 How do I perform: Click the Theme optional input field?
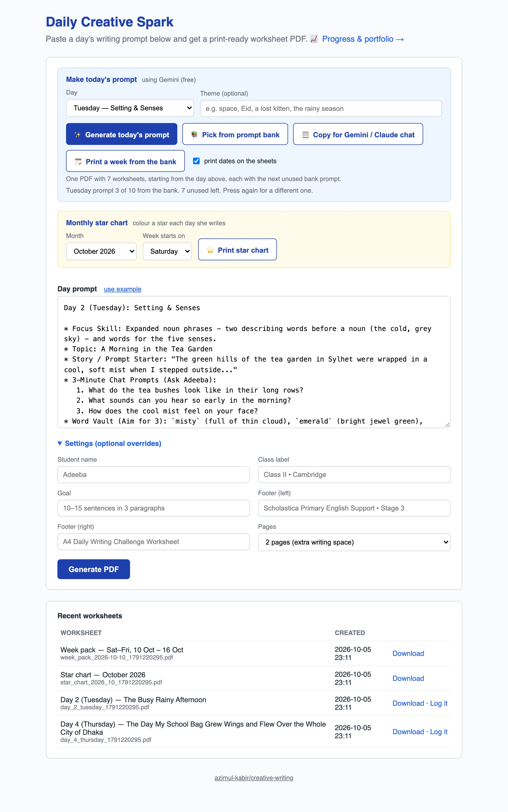[321, 108]
